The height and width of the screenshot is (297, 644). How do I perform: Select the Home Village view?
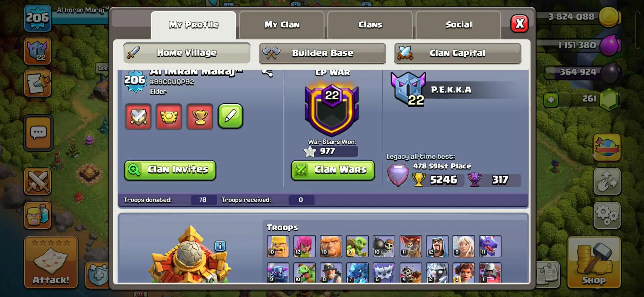tap(187, 53)
